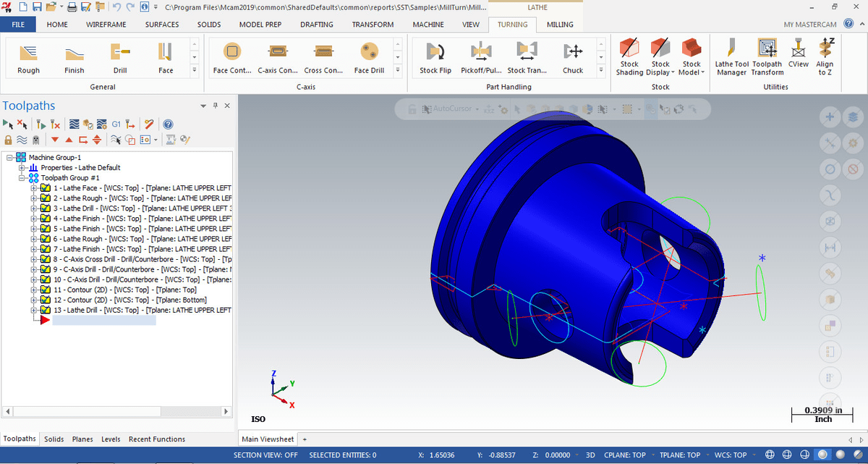868x464 pixels.
Task: Open the Lathe Tool Manager
Action: click(731, 56)
